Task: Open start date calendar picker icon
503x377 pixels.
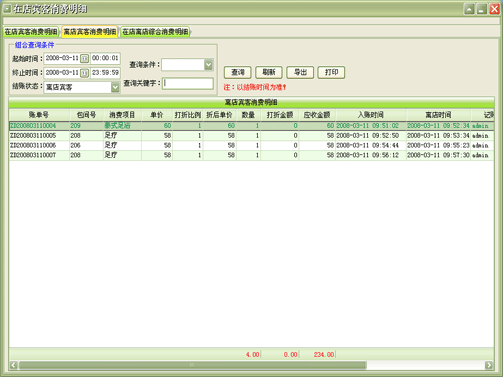Action: click(x=85, y=59)
